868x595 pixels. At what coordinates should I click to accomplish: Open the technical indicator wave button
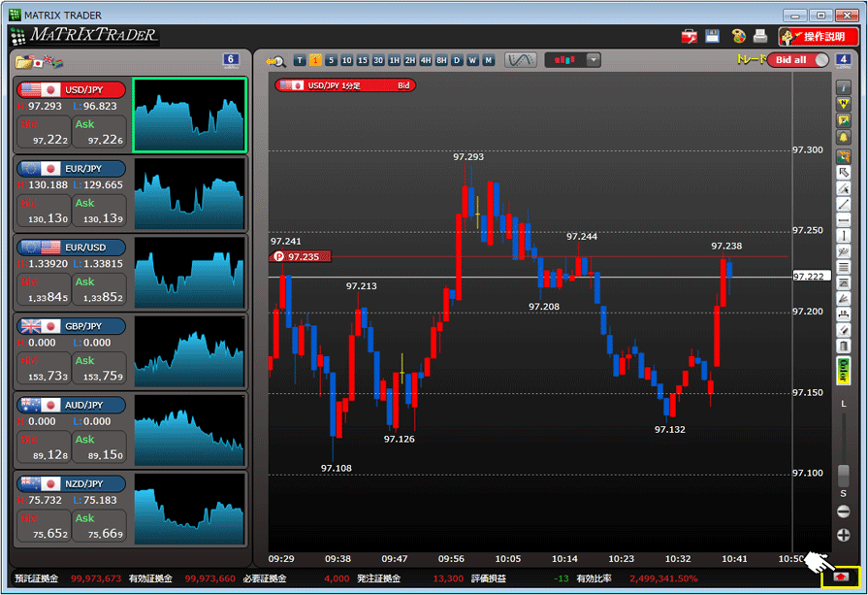[521, 60]
